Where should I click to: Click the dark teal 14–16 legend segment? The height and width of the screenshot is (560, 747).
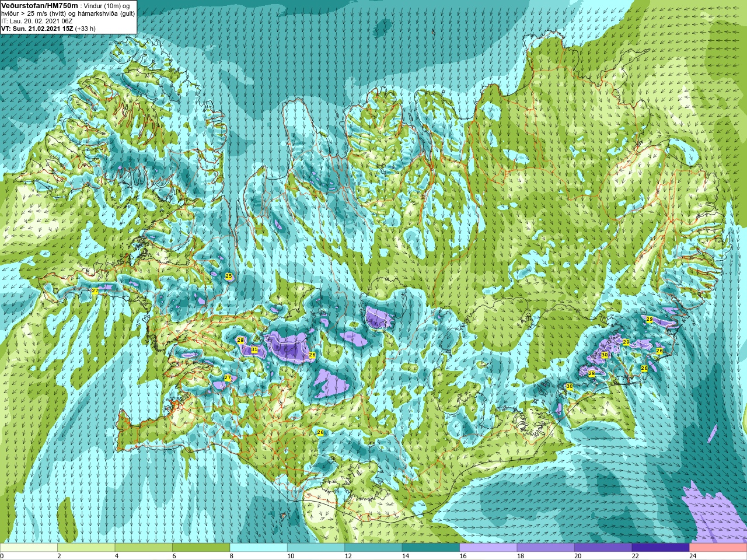[x=431, y=548]
